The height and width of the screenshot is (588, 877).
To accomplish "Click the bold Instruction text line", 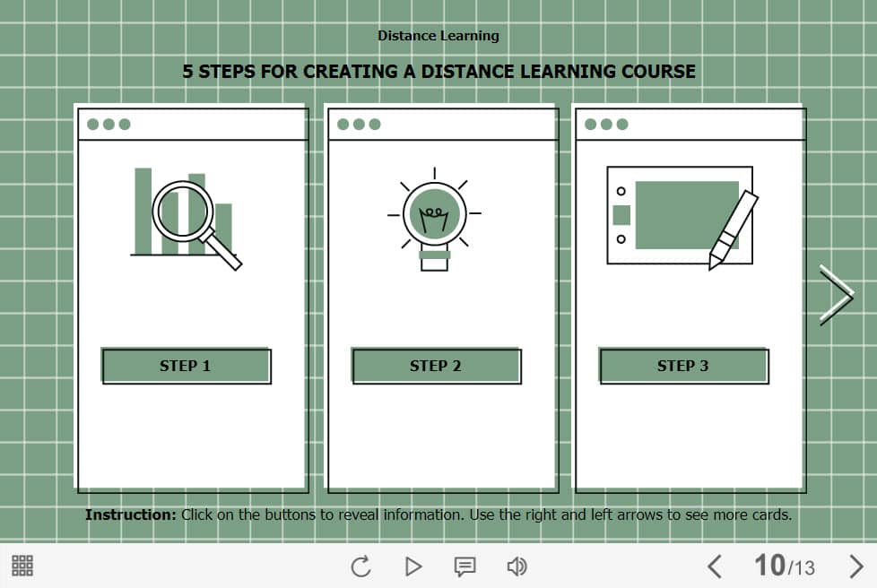I will click(x=438, y=514).
